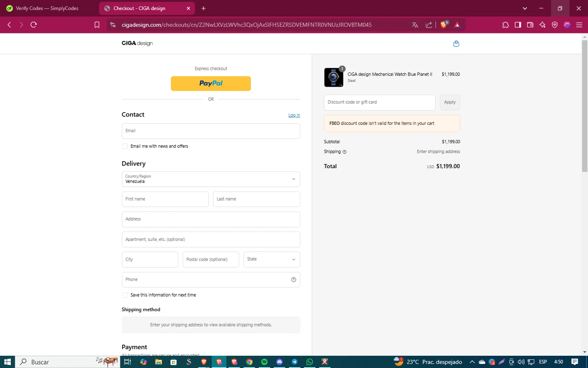Open Telegram from the taskbar
Screen dimensions: 588x368
[x=295, y=362]
